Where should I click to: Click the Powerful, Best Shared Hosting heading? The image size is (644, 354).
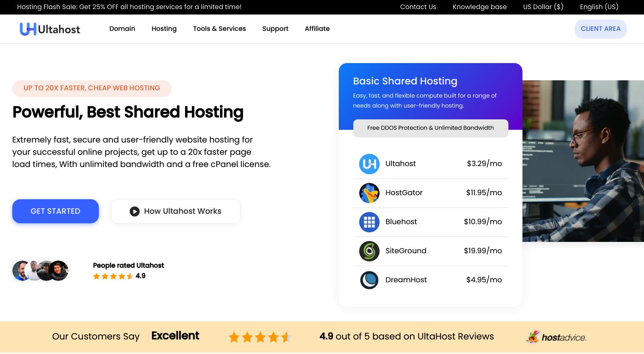pos(128,112)
